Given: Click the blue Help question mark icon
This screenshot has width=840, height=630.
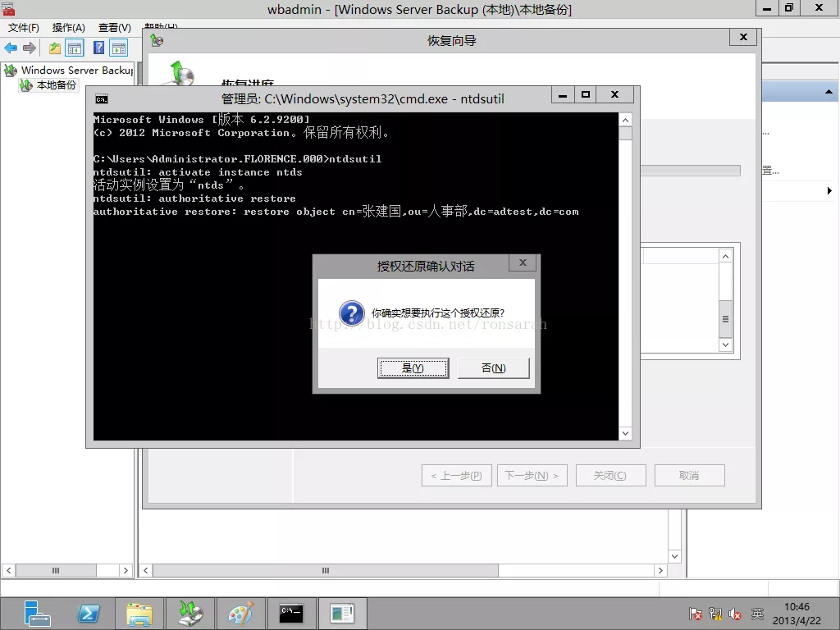Looking at the screenshot, I should point(98,48).
